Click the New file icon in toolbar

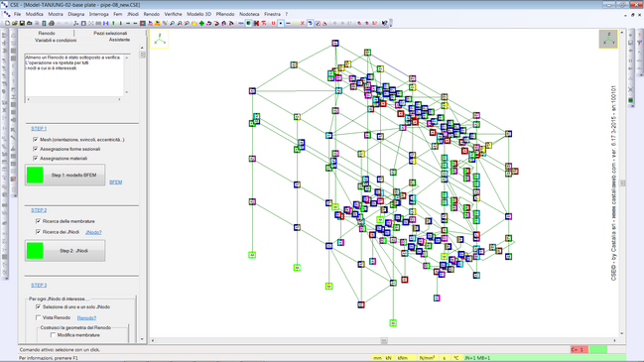(x=7, y=24)
